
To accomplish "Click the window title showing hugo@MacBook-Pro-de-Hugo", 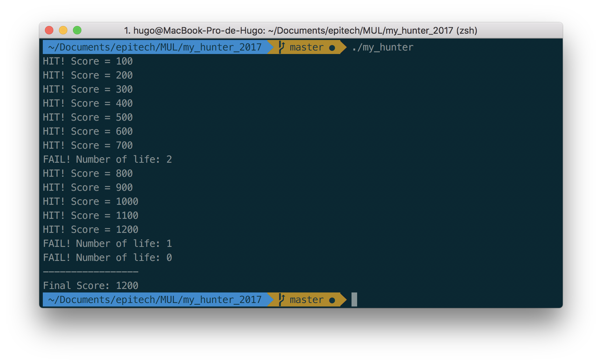I will pos(301,31).
